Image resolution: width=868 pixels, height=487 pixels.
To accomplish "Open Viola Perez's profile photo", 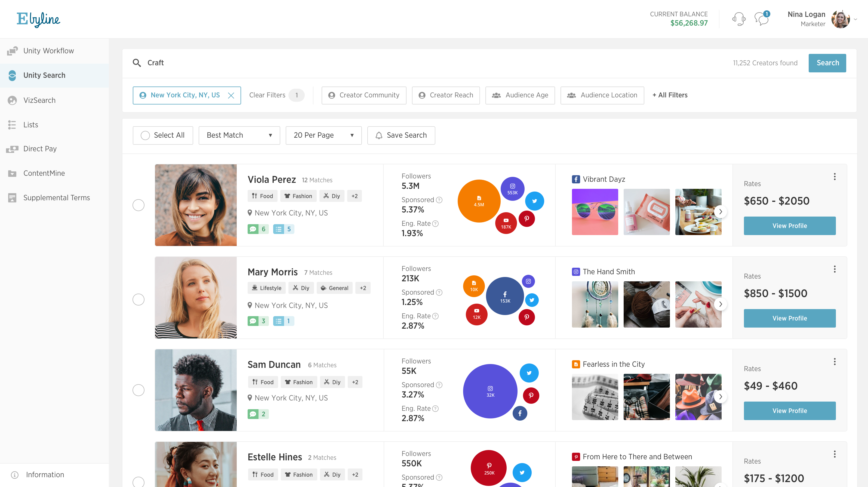I will (196, 205).
